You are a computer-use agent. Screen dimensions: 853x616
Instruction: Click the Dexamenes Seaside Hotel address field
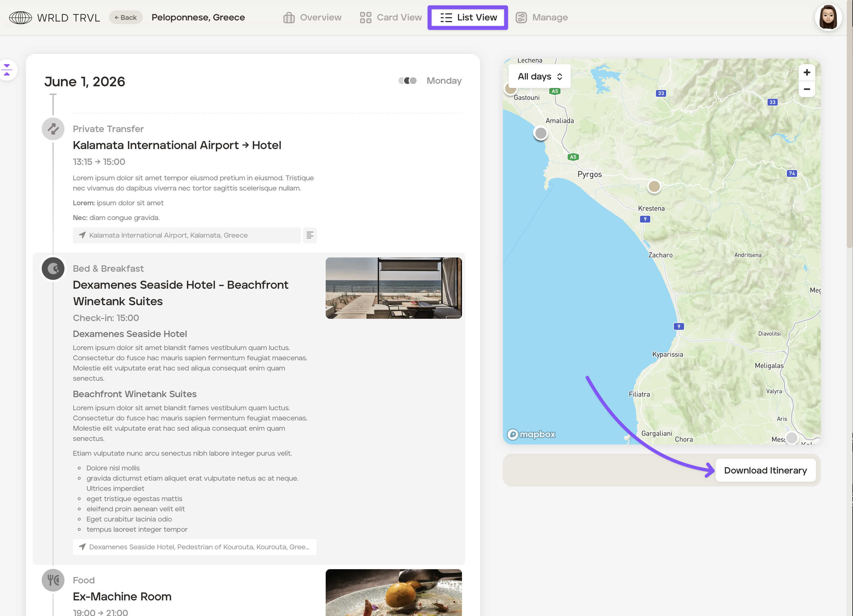click(x=195, y=547)
